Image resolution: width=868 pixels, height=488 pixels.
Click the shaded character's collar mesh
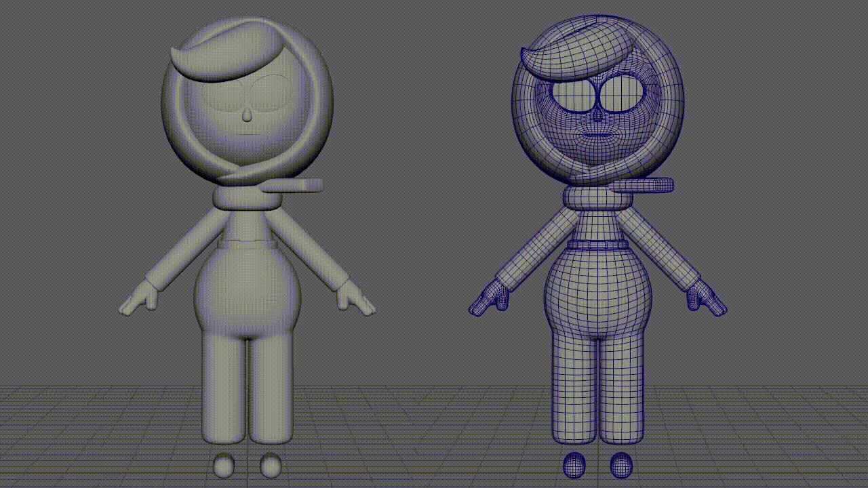[x=244, y=197]
